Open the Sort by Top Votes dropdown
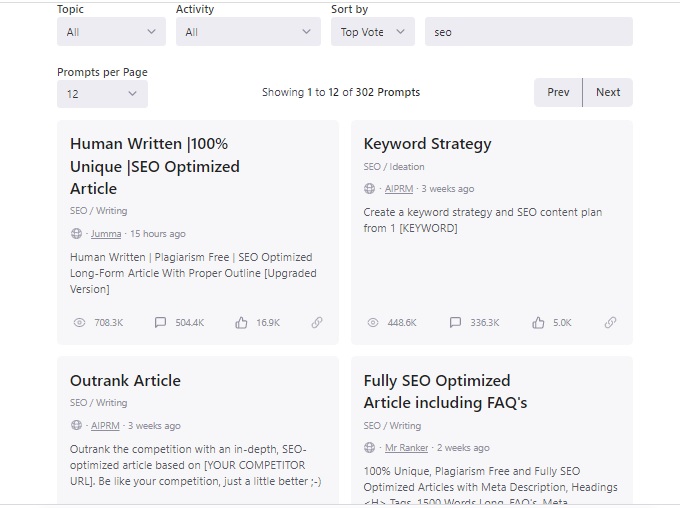This screenshot has height=508, width=680. [x=372, y=32]
